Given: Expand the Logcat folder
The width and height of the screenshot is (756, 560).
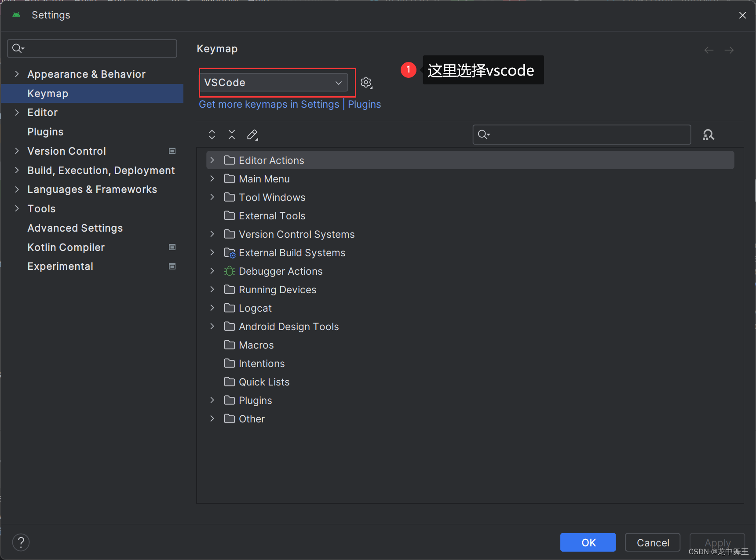Looking at the screenshot, I should pos(212,308).
